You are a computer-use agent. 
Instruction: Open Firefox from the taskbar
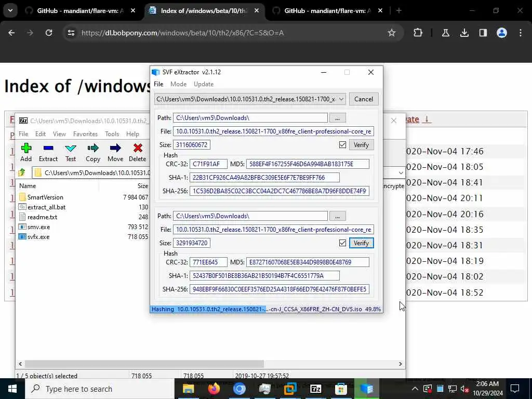tap(214, 389)
